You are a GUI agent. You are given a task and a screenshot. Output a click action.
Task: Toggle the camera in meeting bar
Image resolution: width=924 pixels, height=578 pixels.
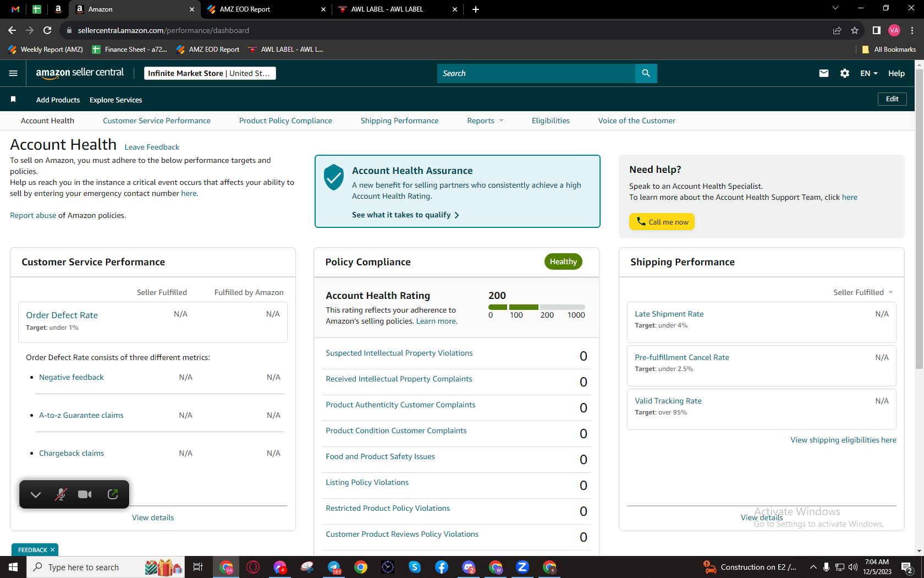click(85, 494)
